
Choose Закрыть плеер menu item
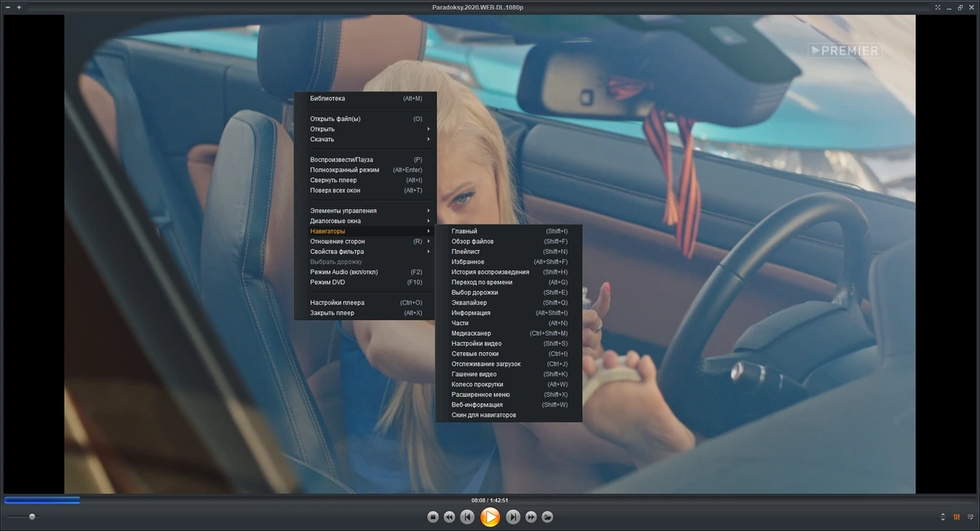point(366,313)
